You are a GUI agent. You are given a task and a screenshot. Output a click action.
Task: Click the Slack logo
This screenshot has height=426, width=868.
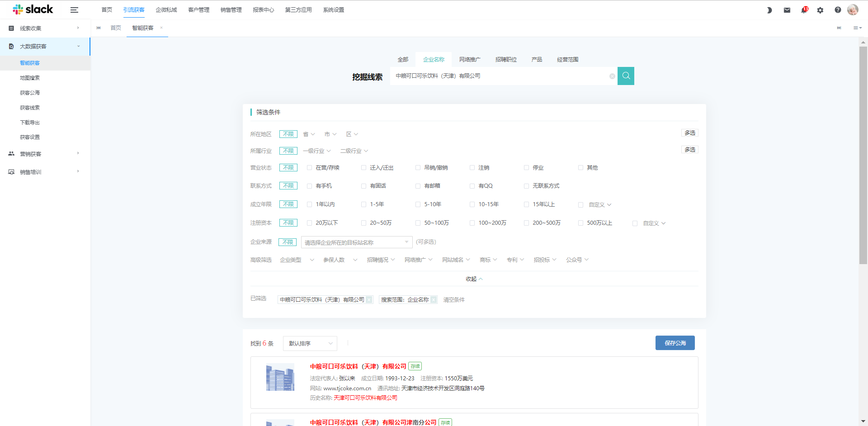coord(33,9)
